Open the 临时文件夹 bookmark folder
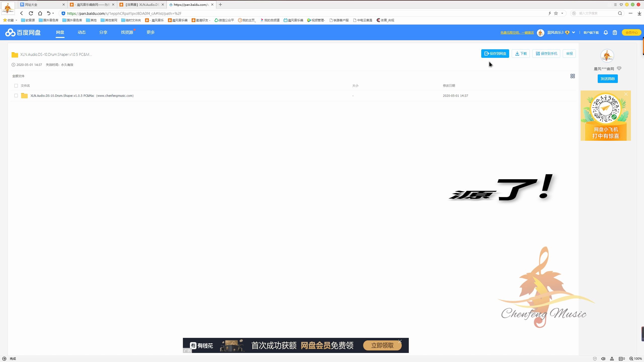Image resolution: width=644 pixels, height=362 pixels. click(x=131, y=20)
